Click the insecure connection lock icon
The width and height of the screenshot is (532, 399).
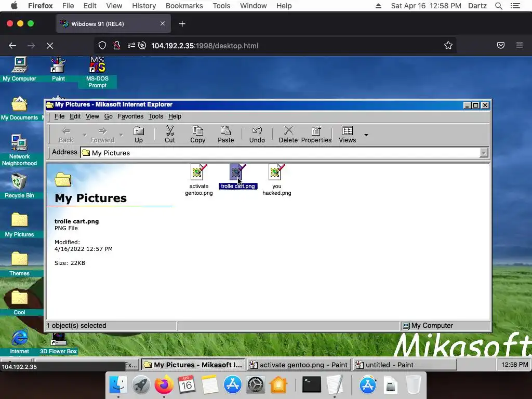click(117, 46)
